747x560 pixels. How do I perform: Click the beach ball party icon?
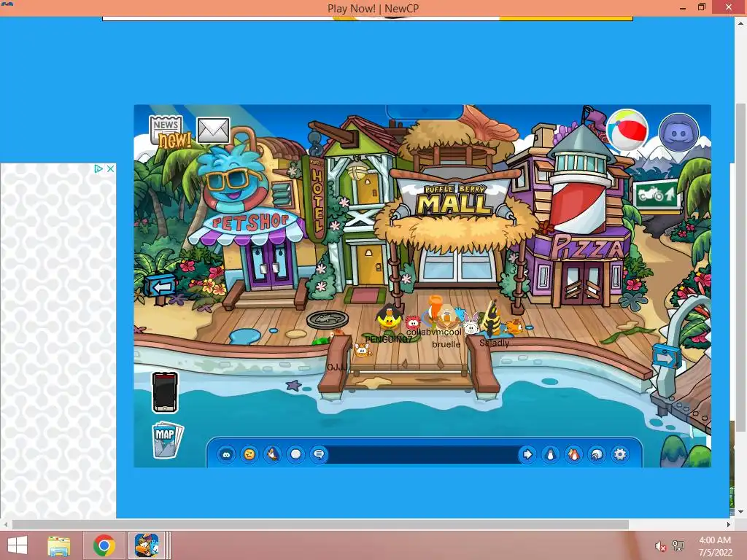627,130
